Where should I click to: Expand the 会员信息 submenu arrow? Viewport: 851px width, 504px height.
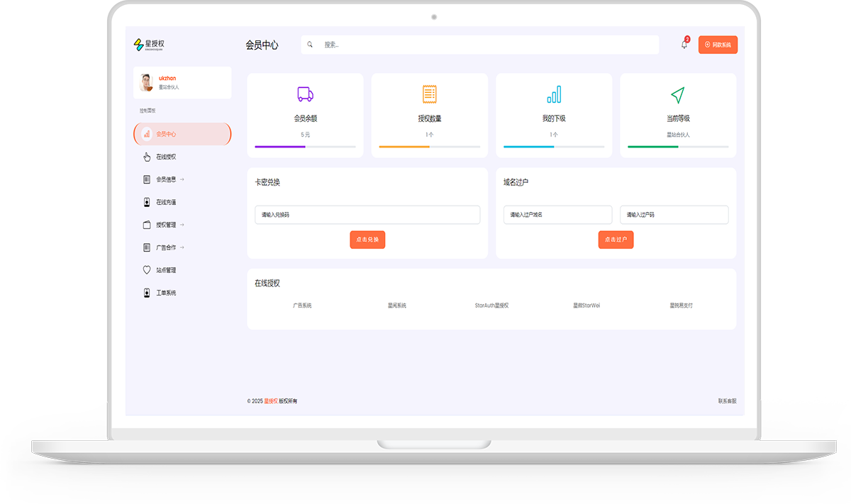(x=182, y=179)
